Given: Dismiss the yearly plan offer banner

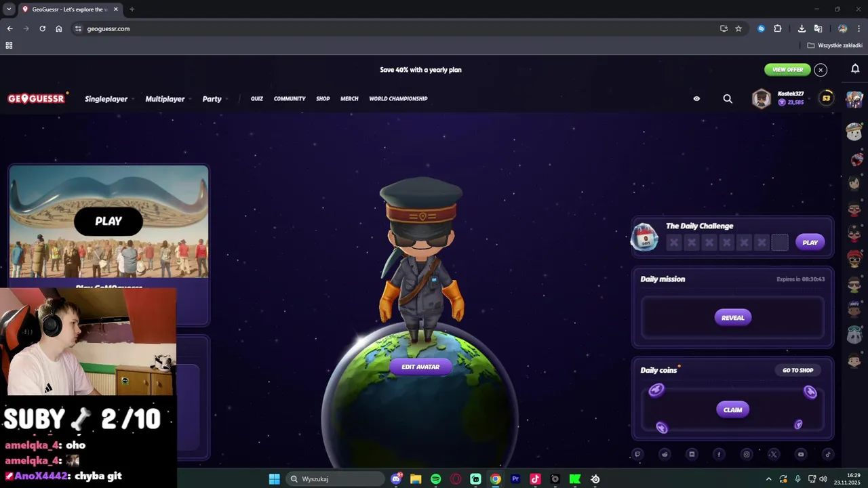Looking at the screenshot, I should click(821, 70).
